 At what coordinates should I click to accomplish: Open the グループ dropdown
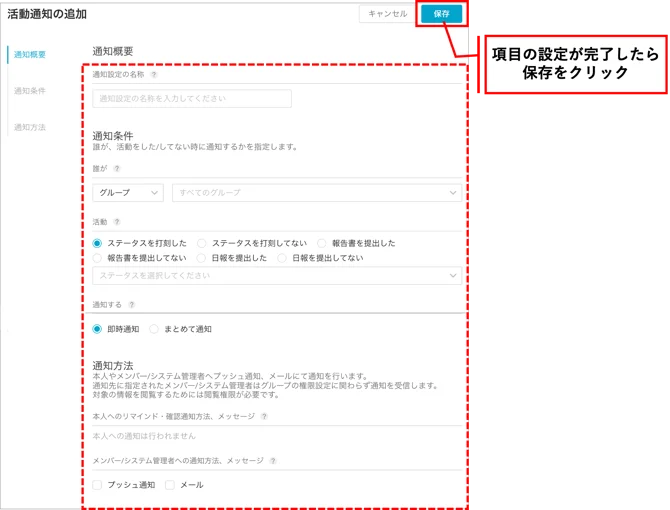click(x=128, y=193)
